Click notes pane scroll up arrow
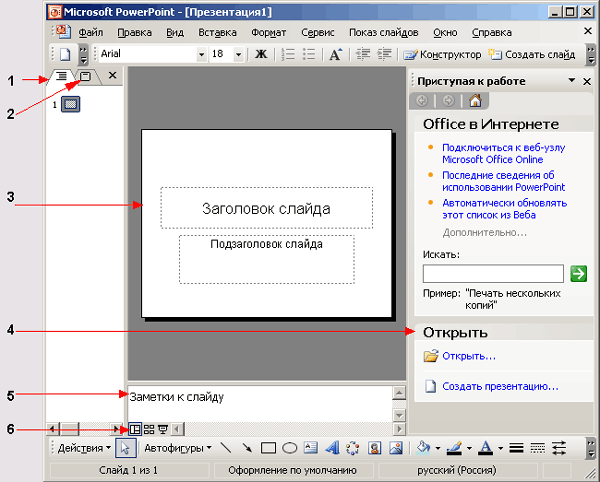 (x=399, y=393)
